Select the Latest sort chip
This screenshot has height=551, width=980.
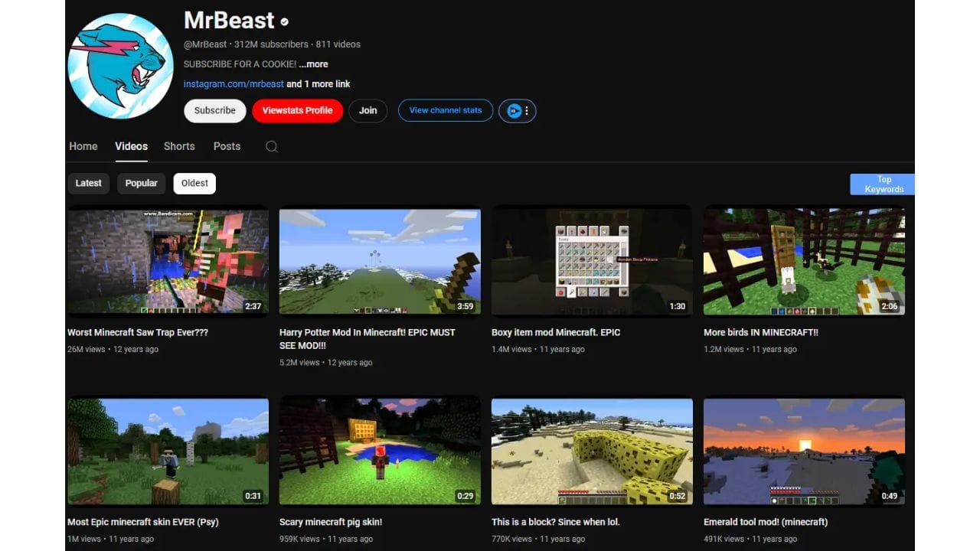89,184
